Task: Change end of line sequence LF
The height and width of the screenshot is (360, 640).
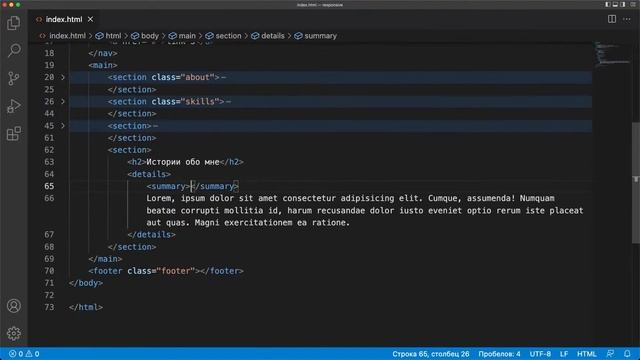Action: click(x=564, y=354)
